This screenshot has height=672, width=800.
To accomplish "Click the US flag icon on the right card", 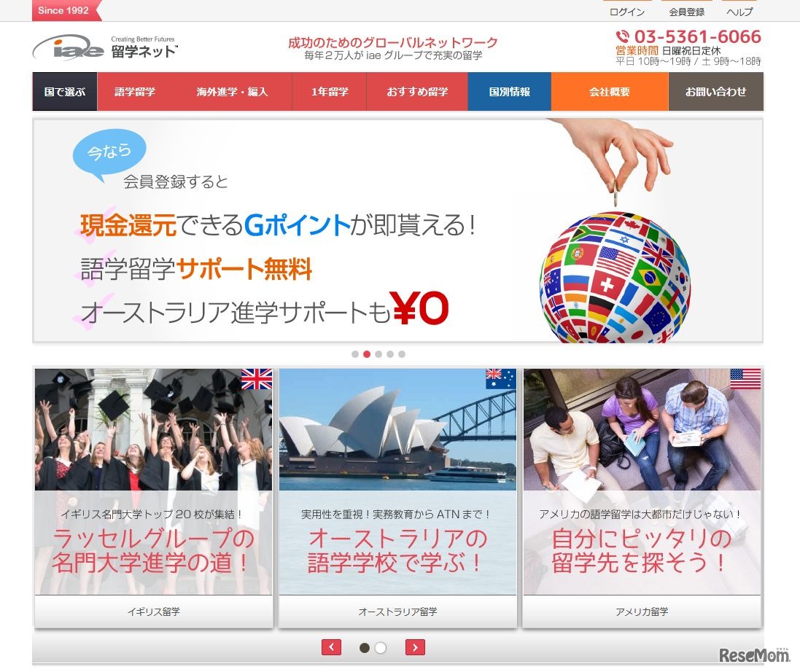I will 744,380.
